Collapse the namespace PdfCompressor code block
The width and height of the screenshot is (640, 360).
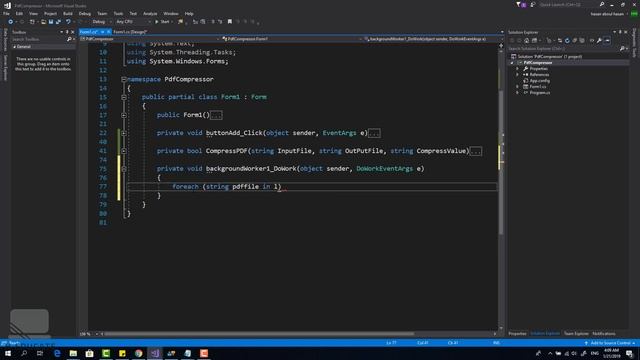124,79
